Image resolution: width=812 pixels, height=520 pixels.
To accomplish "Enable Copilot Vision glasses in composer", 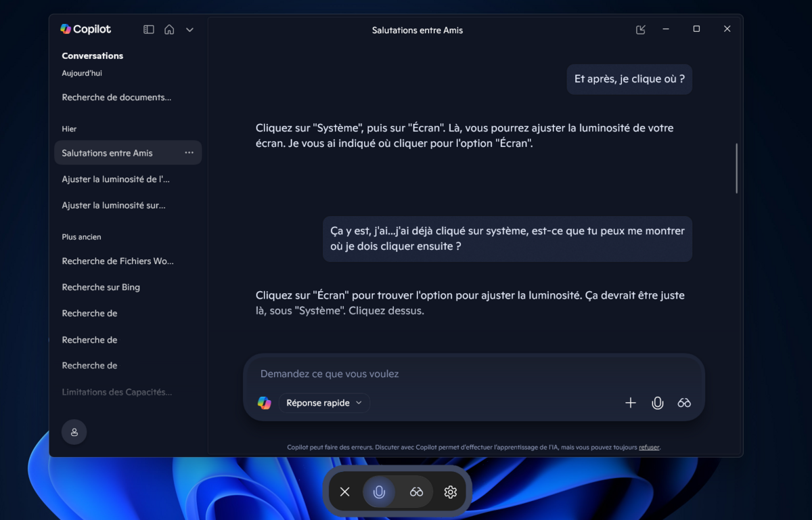I will click(x=684, y=403).
